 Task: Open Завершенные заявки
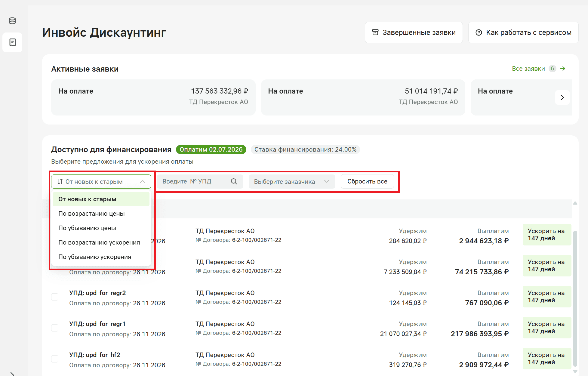pos(414,32)
